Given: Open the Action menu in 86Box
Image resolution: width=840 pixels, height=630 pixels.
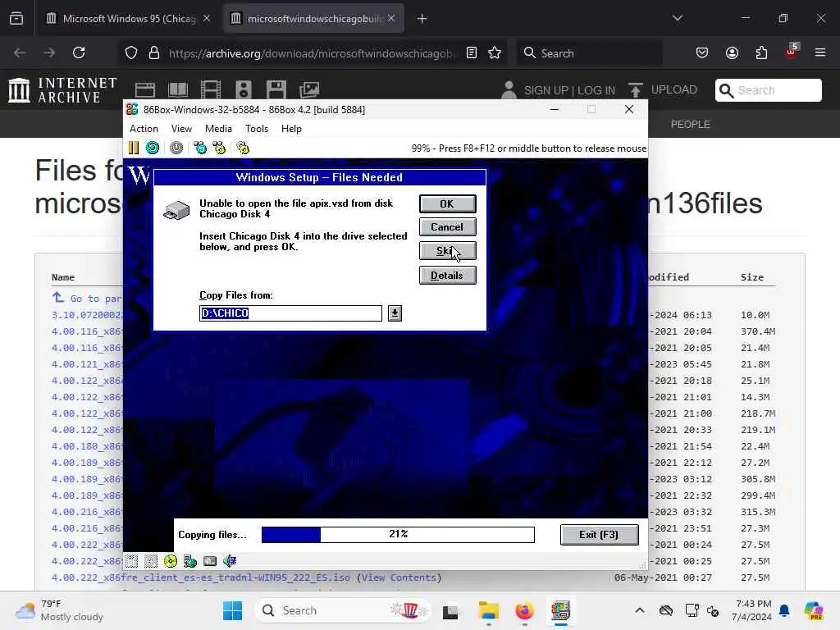Looking at the screenshot, I should point(144,129).
